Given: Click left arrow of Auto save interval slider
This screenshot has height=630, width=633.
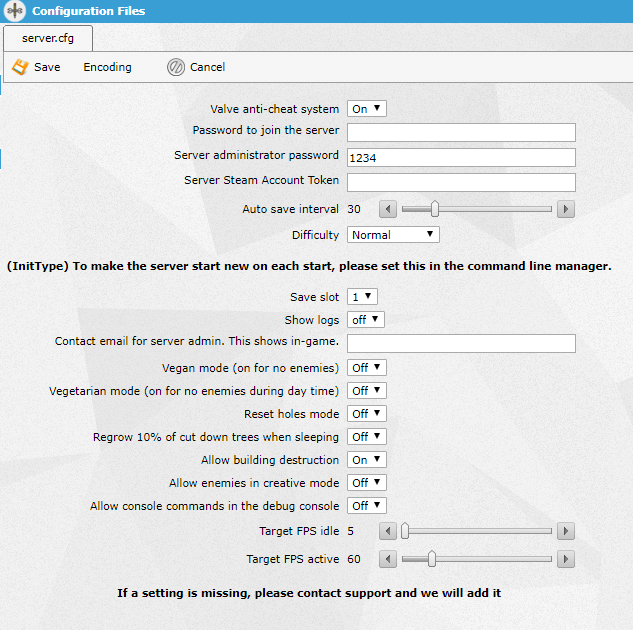Looking at the screenshot, I should (x=388, y=209).
